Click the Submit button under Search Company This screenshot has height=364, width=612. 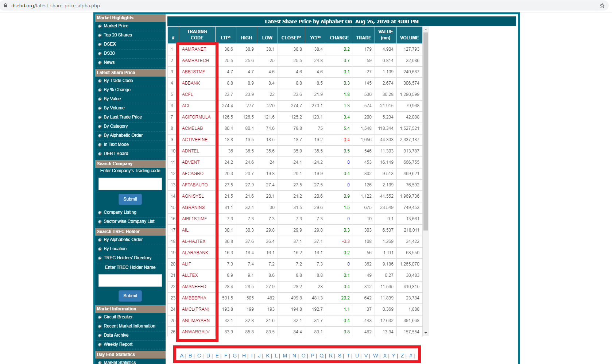click(x=130, y=199)
